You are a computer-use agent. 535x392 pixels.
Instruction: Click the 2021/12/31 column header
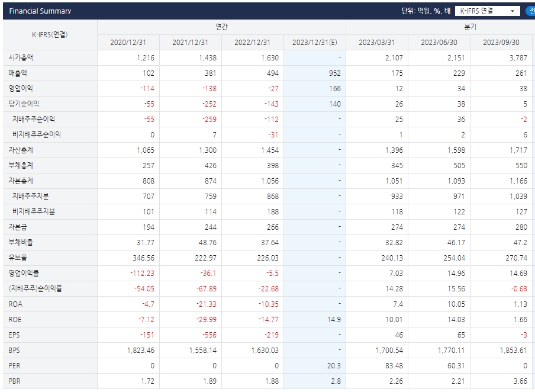point(191,43)
